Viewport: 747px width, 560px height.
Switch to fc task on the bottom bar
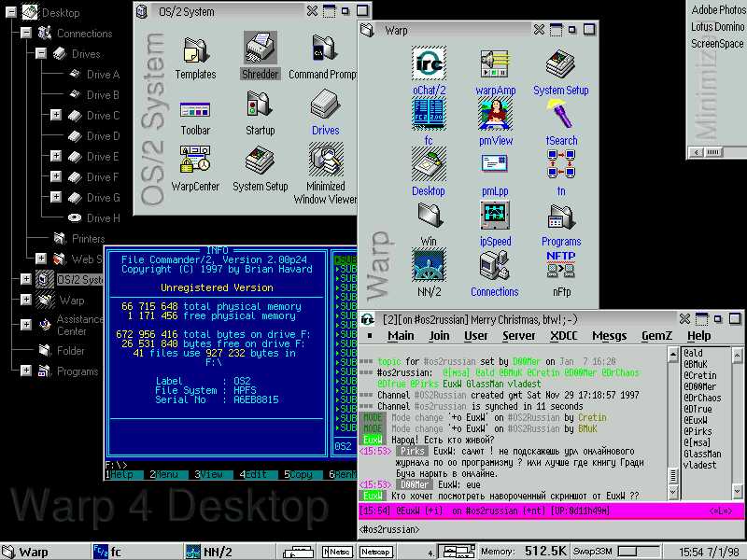pos(107,552)
